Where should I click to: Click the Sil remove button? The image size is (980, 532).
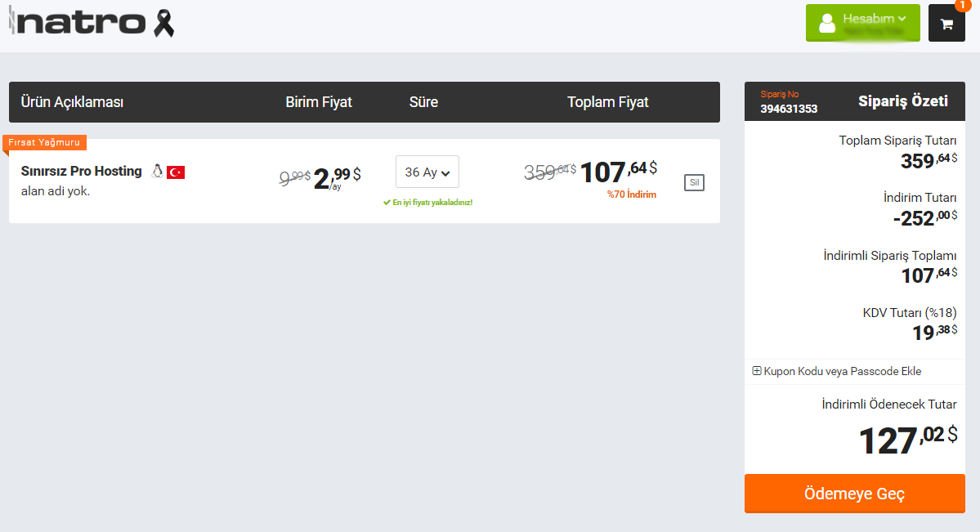pos(694,182)
